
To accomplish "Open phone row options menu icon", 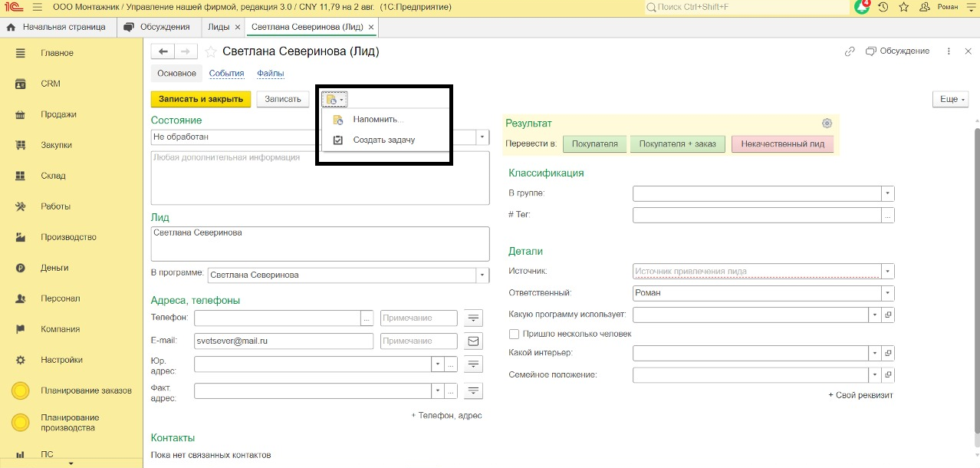I will (474, 318).
